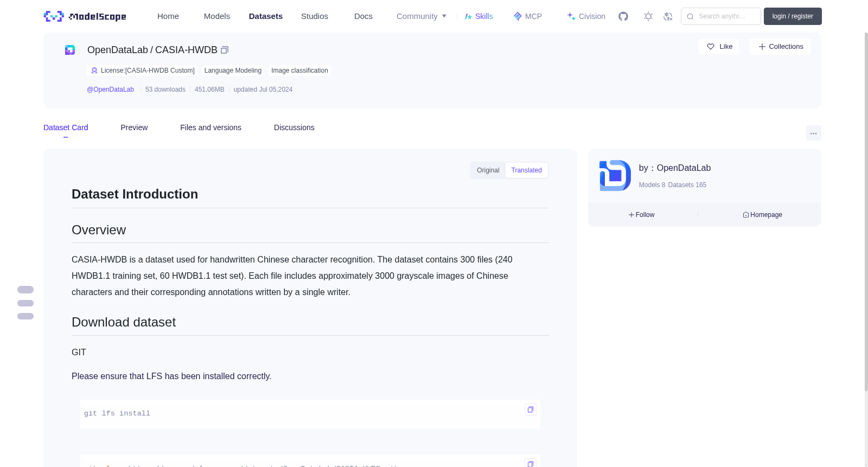Expand the Community dropdown menu
The width and height of the screenshot is (868, 467).
[x=422, y=16]
